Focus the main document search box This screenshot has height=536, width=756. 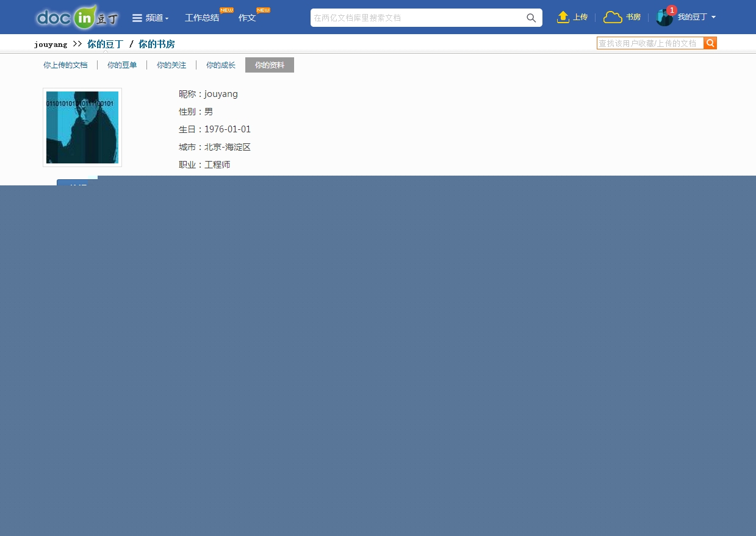tap(417, 18)
